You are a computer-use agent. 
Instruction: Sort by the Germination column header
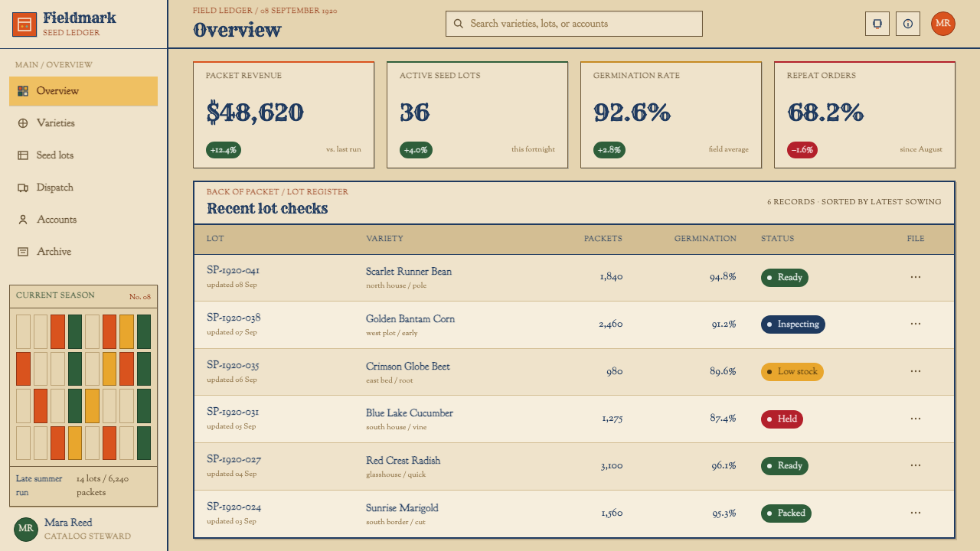[x=705, y=239]
